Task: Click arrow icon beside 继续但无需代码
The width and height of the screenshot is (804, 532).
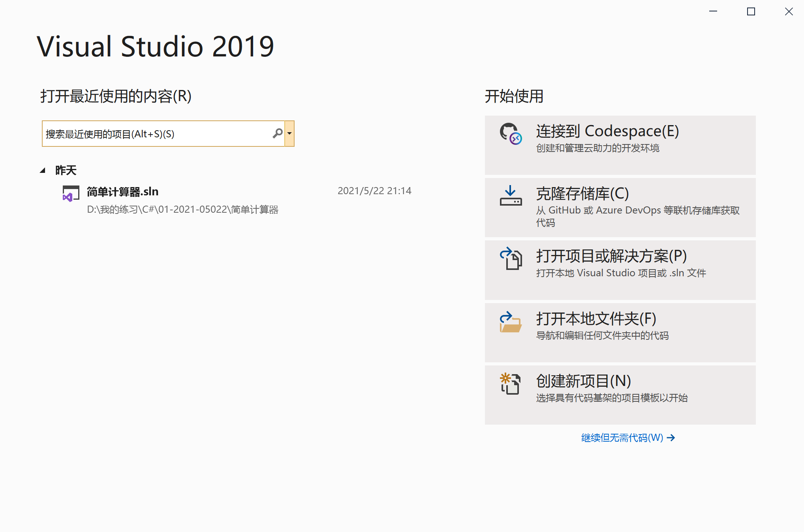Action: click(671, 438)
